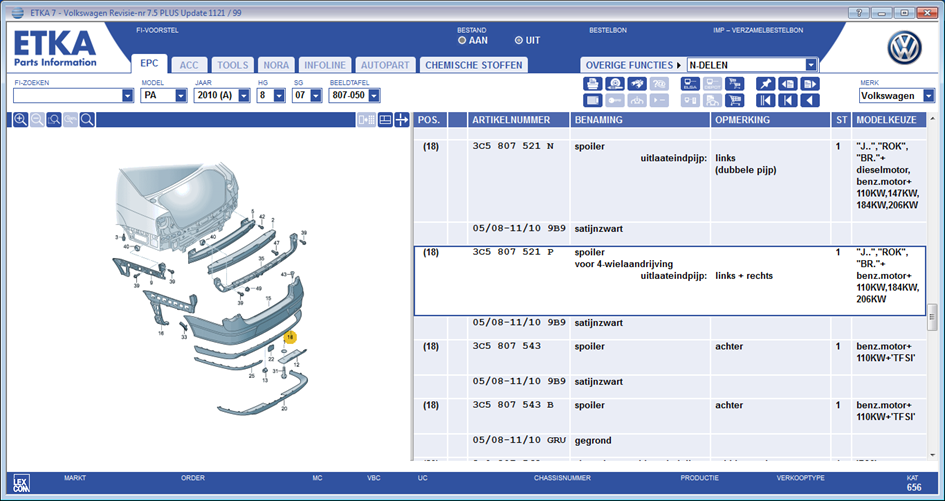This screenshot has height=501, width=945.
Task: Click the POS. column header
Action: [430, 120]
